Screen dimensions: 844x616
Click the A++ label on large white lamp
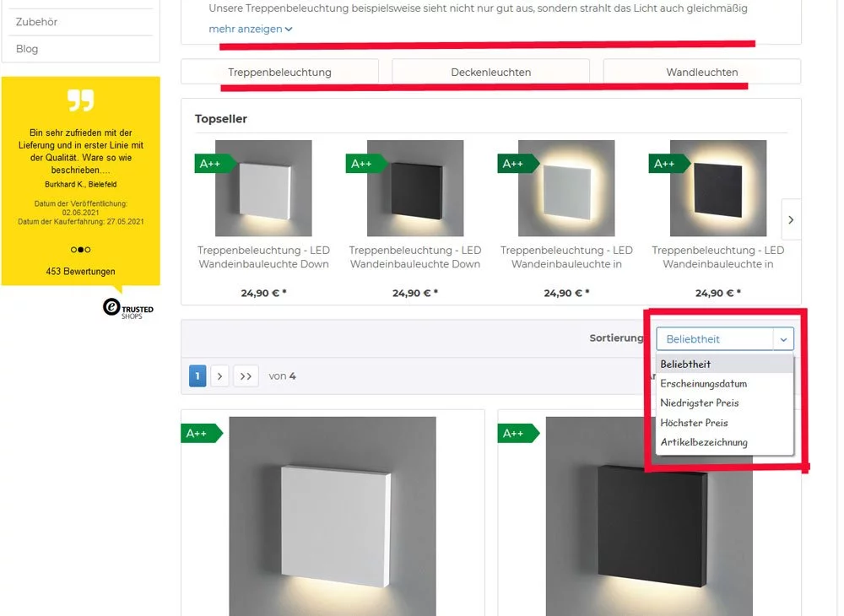pyautogui.click(x=202, y=434)
